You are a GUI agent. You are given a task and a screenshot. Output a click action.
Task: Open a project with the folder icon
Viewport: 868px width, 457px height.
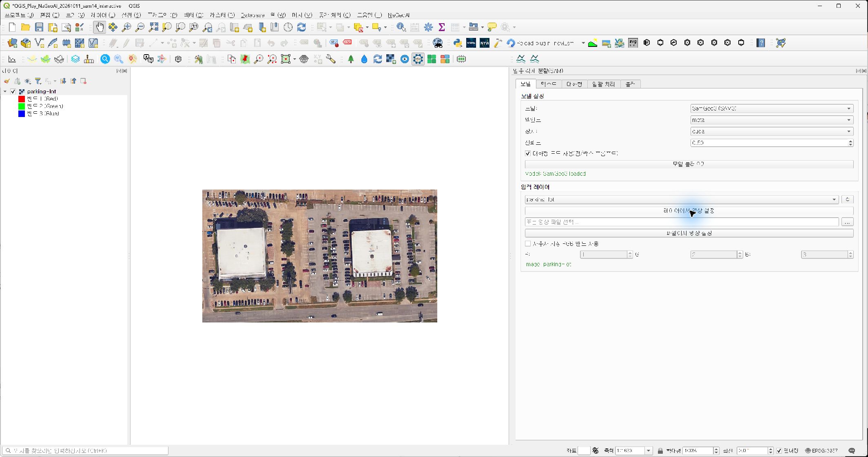click(x=26, y=27)
